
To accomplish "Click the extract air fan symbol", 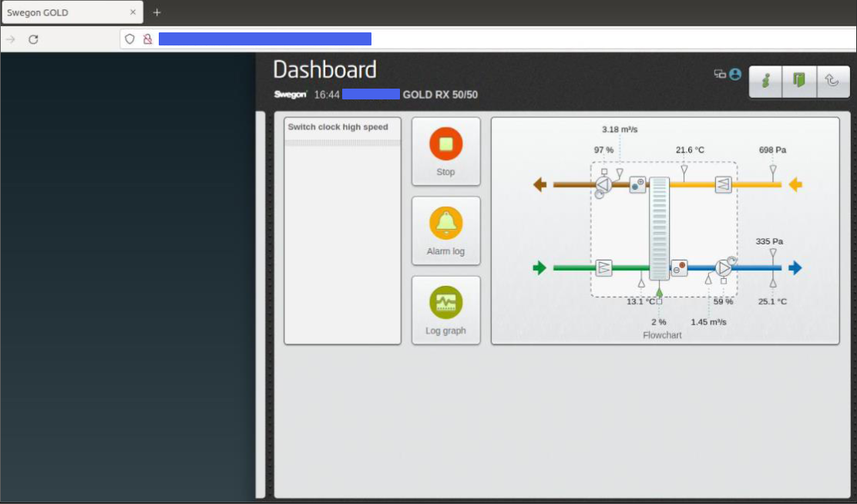I will coord(603,185).
